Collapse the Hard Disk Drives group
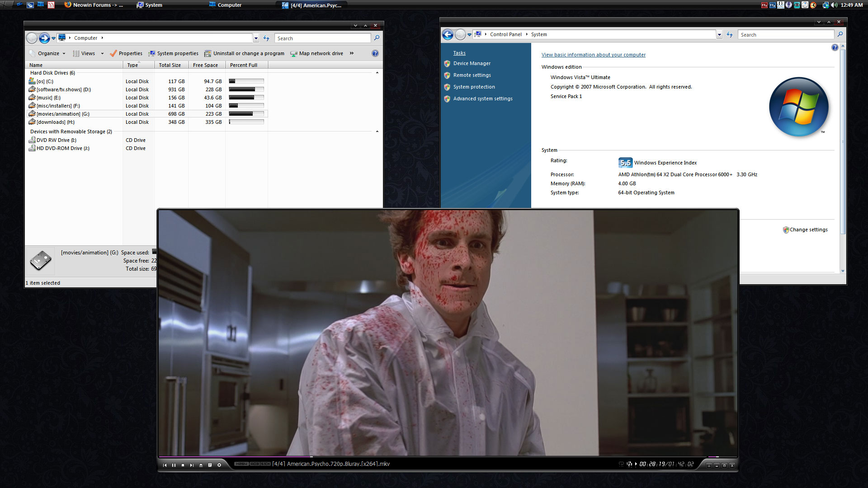The image size is (868, 488). (x=377, y=73)
